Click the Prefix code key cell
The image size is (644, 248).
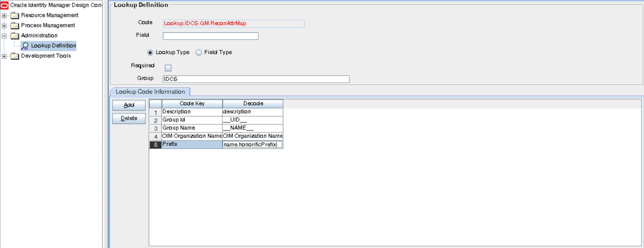pos(192,144)
